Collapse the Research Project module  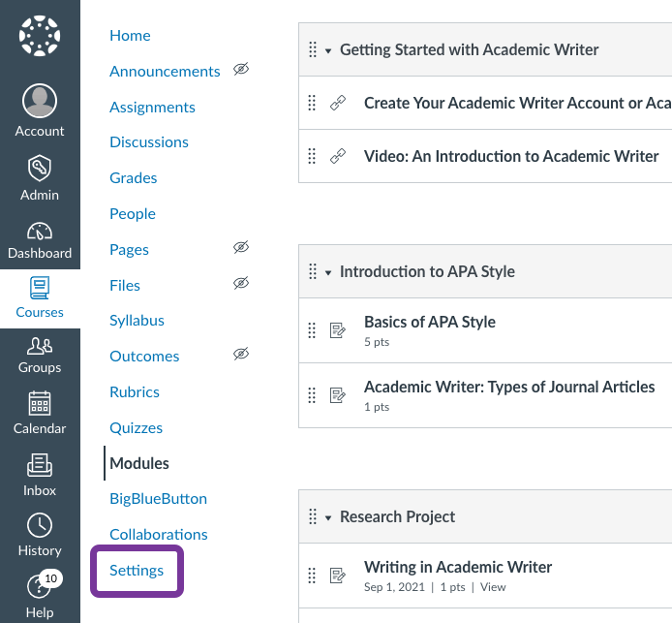pos(328,518)
